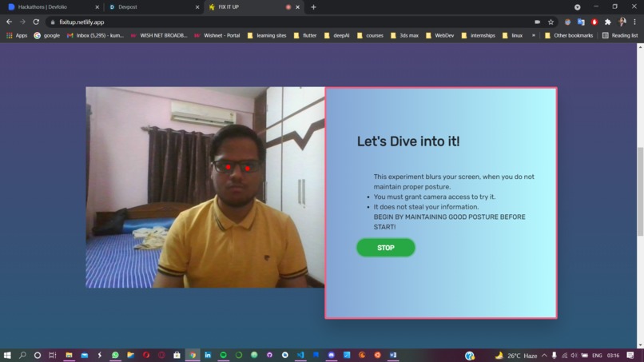Open the Wishnet - Portal bookmark

pyautogui.click(x=217, y=35)
